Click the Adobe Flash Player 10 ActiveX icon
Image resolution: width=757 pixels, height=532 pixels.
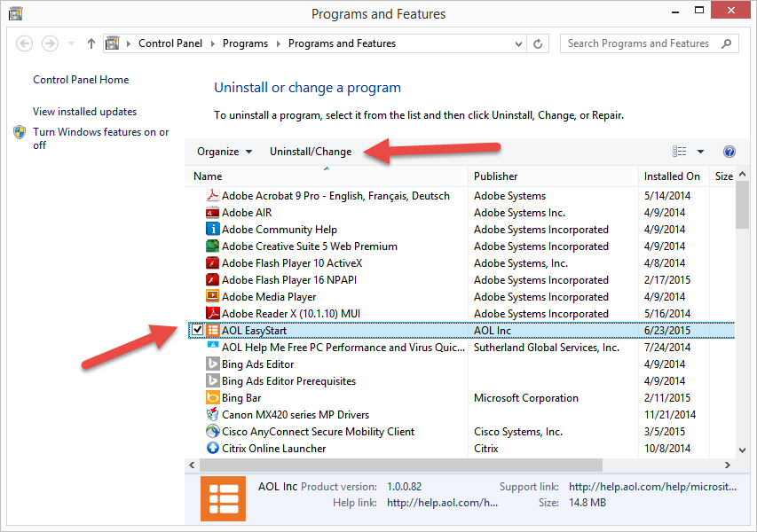pyautogui.click(x=212, y=262)
